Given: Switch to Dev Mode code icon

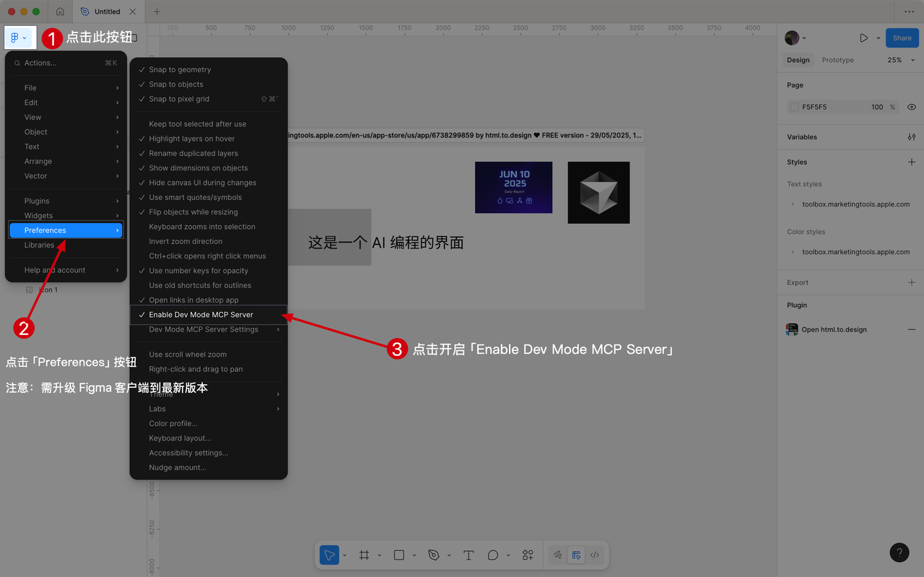Looking at the screenshot, I should (x=595, y=555).
